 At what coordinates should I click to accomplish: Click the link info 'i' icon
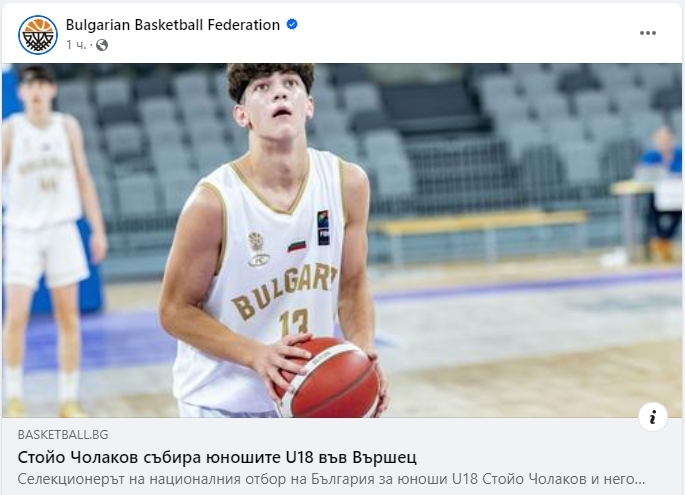coord(653,417)
